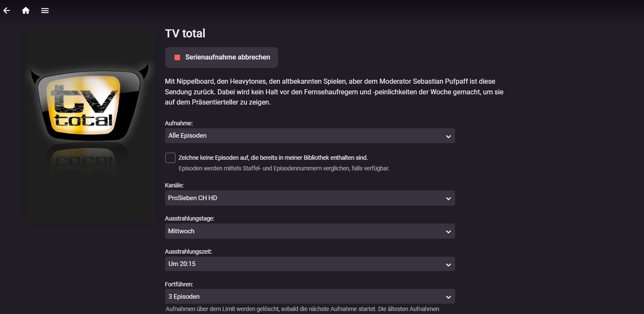This screenshot has width=644, height=314.
Task: Click 'Serienaufnahme abbrechen' button
Action: (x=228, y=57)
